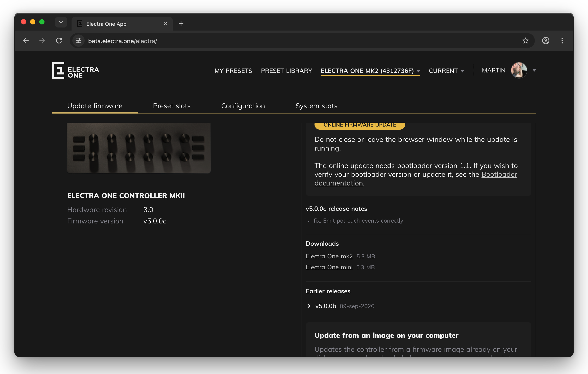
Task: Open a new browser tab
Action: tap(181, 24)
